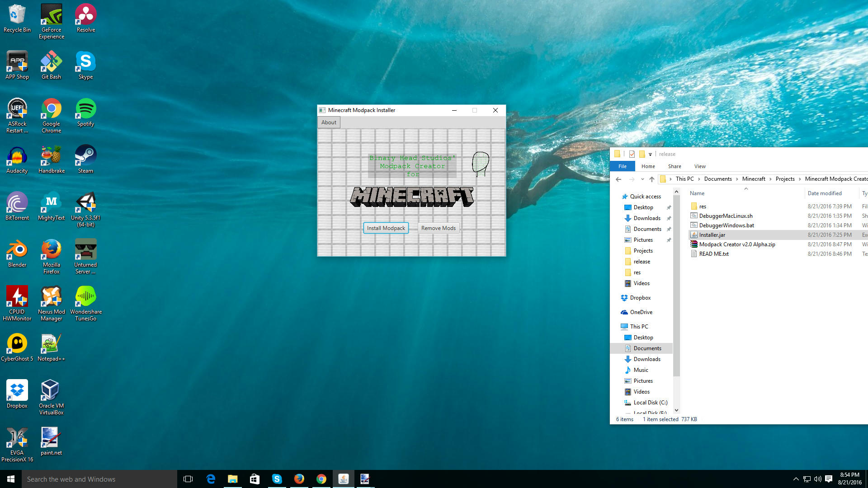Screen dimensions: 868x488
Task: Select the Steam desktop icon
Action: (x=86, y=160)
